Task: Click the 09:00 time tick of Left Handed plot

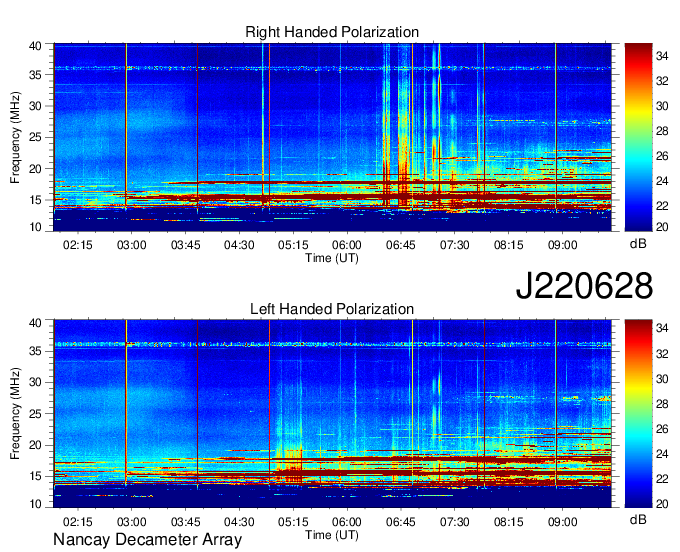Action: point(562,522)
